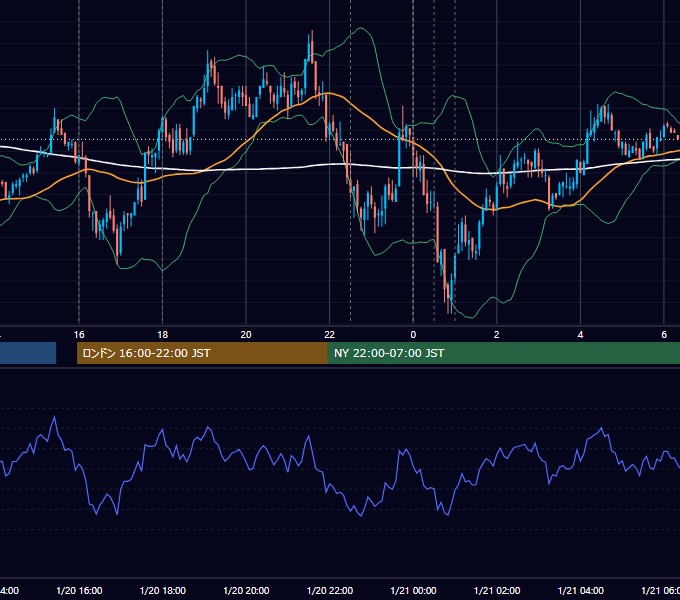Click the 1/21 02:00 date label
This screenshot has height=600, width=680.
pyautogui.click(x=497, y=590)
